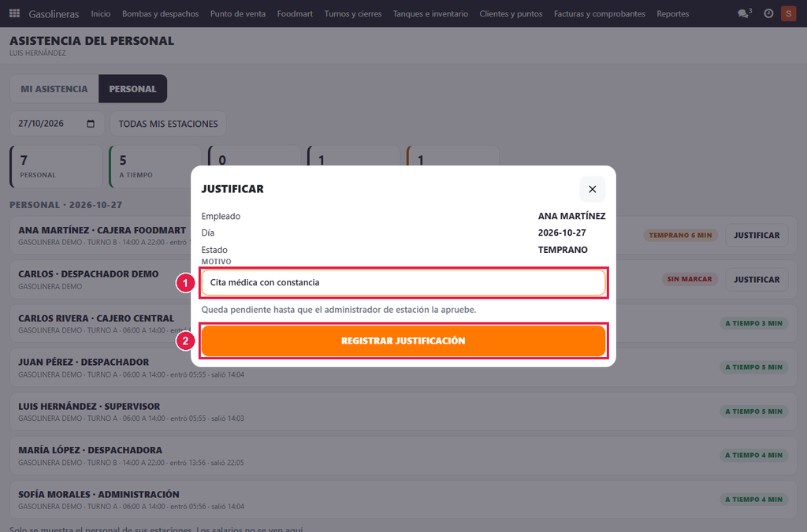Open the Foodmart menu
807x532 pixels.
point(295,14)
